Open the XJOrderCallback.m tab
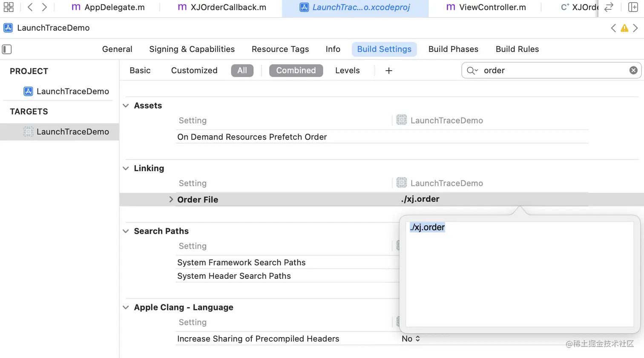This screenshot has width=644, height=358. click(222, 7)
